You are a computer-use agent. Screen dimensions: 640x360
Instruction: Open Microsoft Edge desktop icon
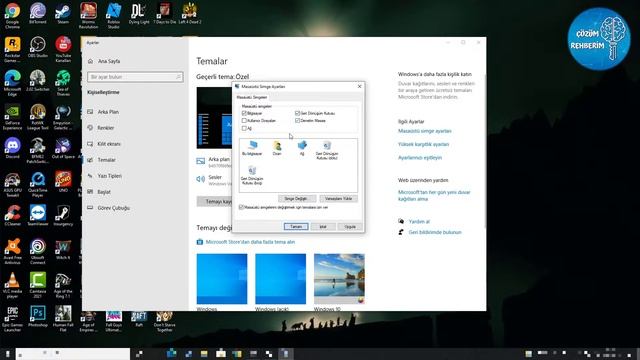tap(12, 83)
